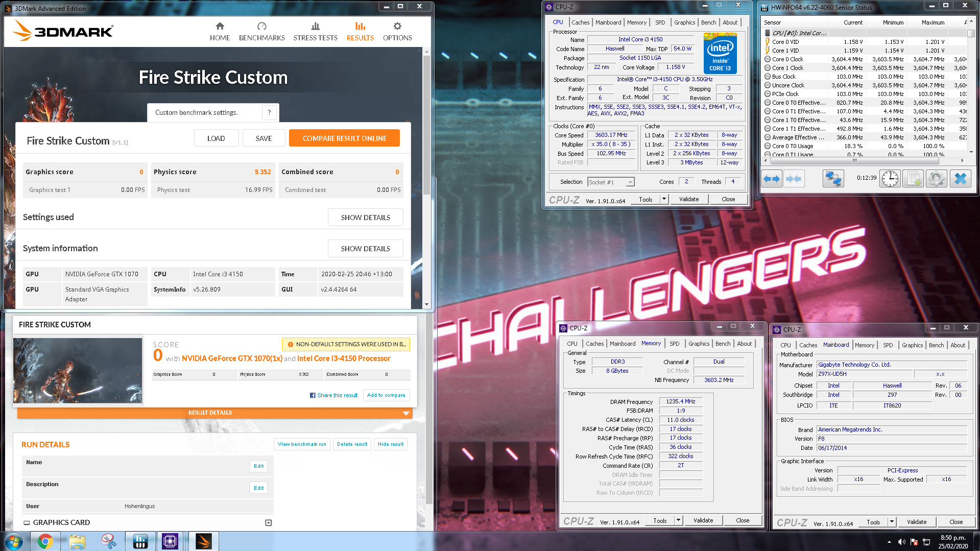980x551 pixels.
Task: Click Validate in CPU-Z Mainboard window
Action: [917, 522]
